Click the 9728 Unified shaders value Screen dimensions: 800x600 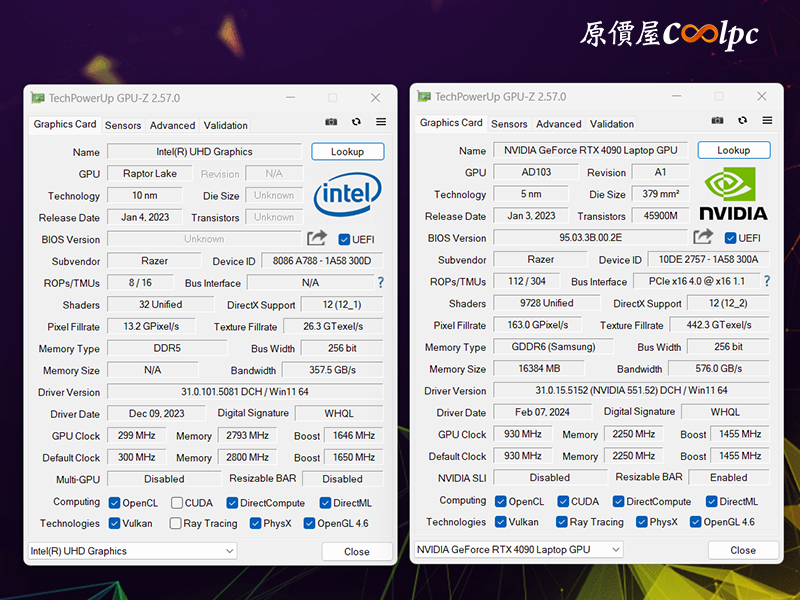pyautogui.click(x=546, y=303)
